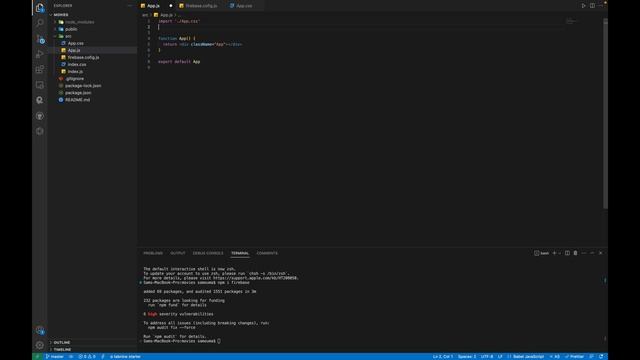The width and height of the screenshot is (640, 360).
Task: Open App.css in the file tree
Action: [x=76, y=43]
